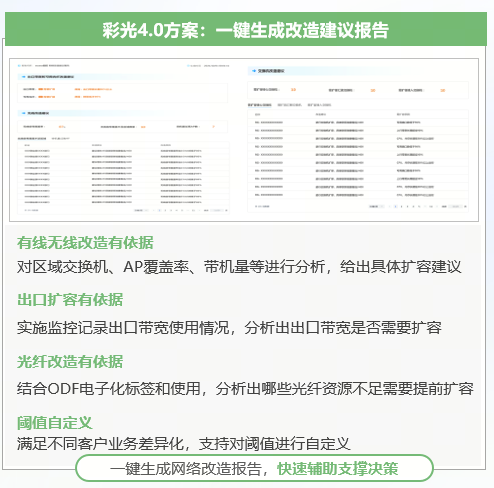Select the line '对区域交换机、AP覆盖率、带机量等进行分析'
This screenshot has height=488, width=494.
(171, 267)
